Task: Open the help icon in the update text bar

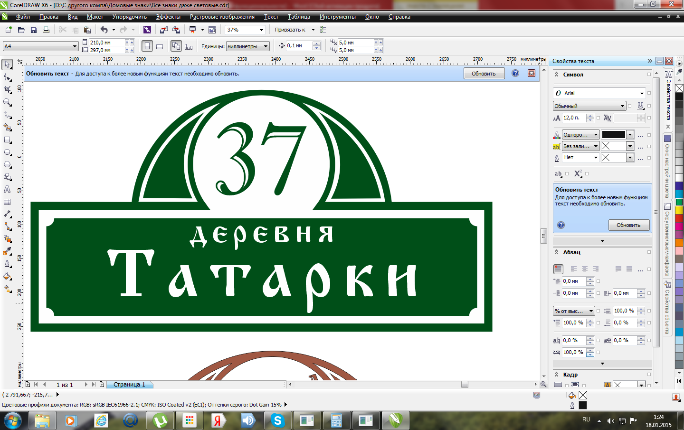Action: pyautogui.click(x=515, y=73)
